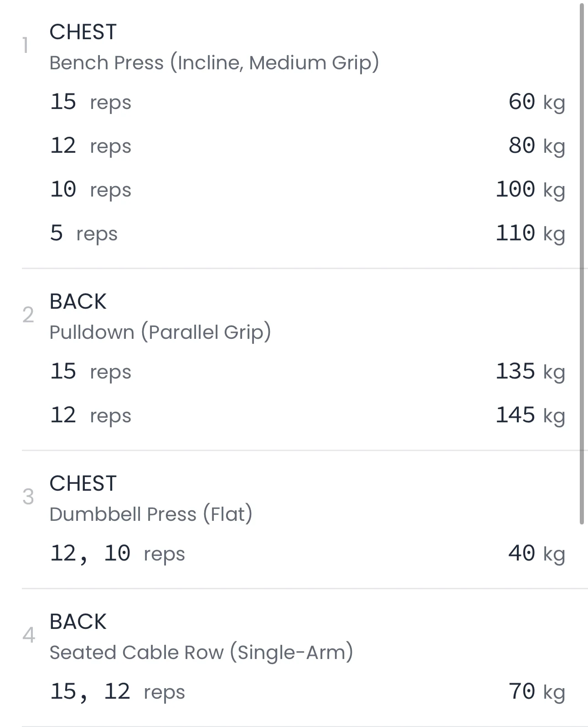The width and height of the screenshot is (588, 727).
Task: Click the vertical scrollbar thumb
Action: point(582,265)
